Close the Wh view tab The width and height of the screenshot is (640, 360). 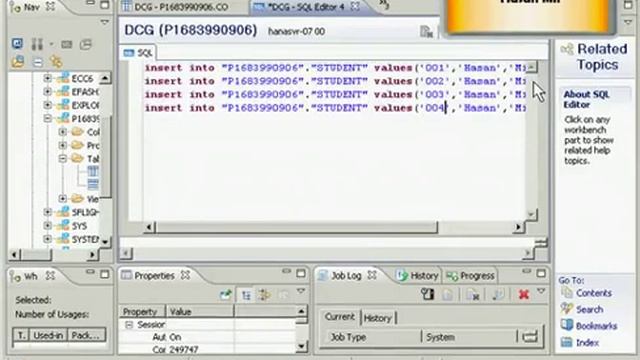point(51,276)
